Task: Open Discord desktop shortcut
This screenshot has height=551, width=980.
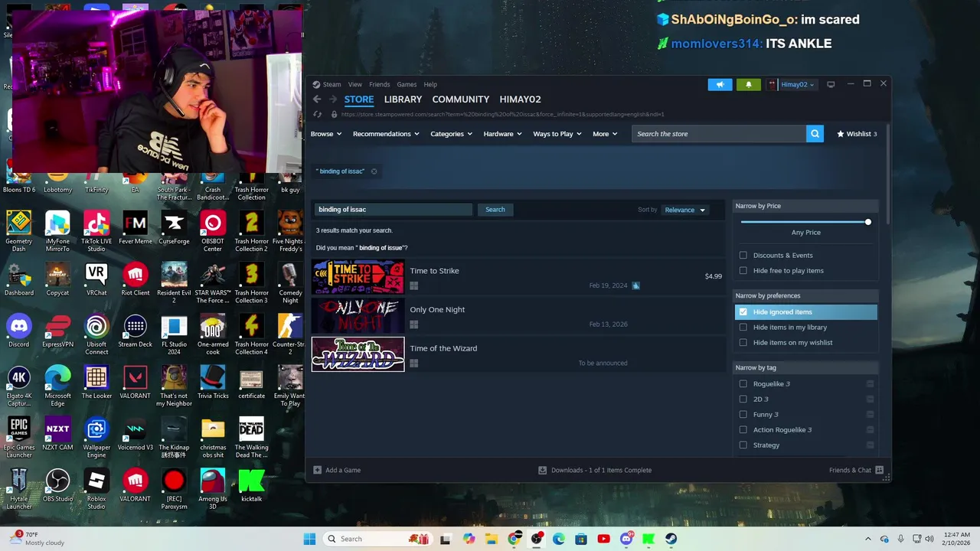Action: pyautogui.click(x=19, y=331)
